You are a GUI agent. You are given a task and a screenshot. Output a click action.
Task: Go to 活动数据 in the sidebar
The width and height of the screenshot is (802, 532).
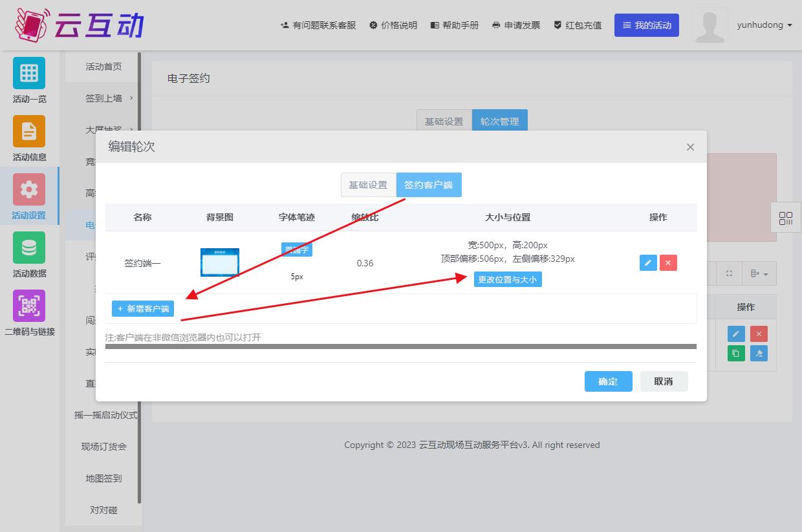click(29, 248)
